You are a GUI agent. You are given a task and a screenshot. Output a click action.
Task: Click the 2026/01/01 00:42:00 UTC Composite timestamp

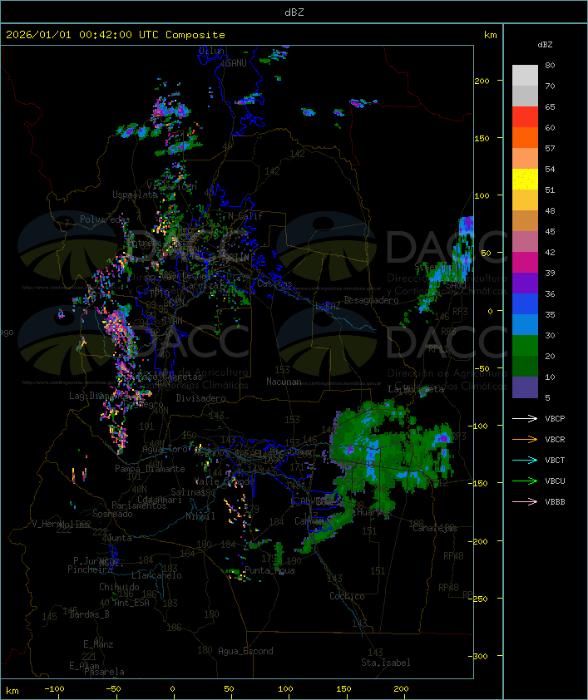coord(116,34)
